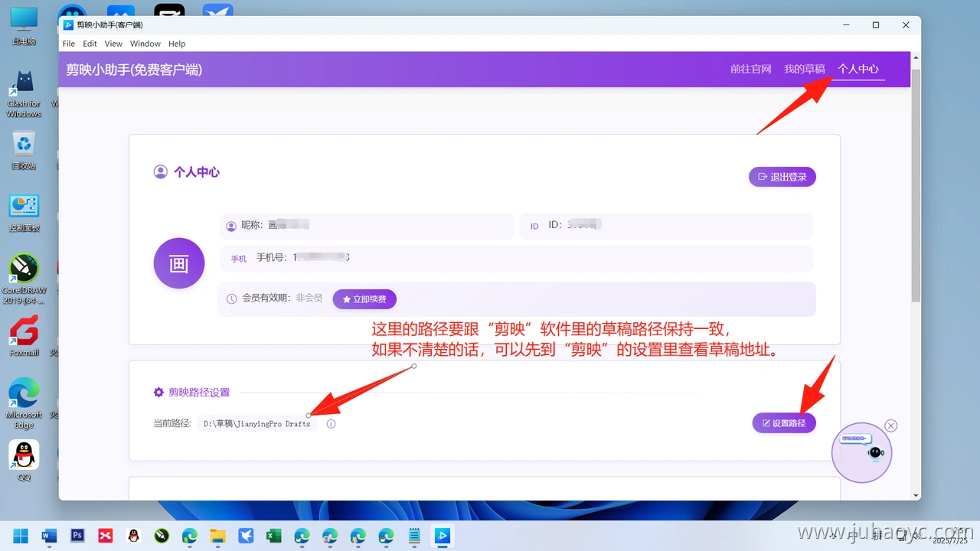Open 此电脑 desktop icon

[x=24, y=25]
